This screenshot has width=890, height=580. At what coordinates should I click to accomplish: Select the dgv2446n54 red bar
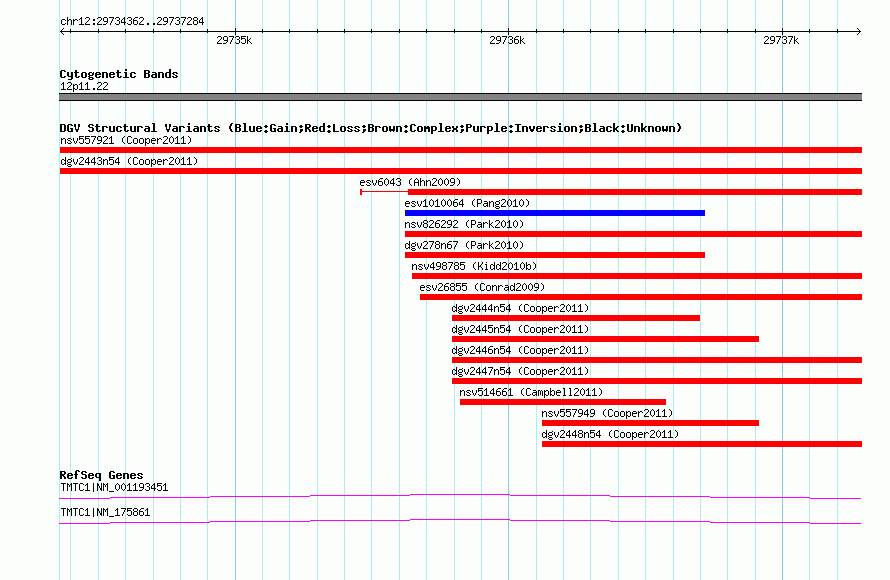[657, 360]
